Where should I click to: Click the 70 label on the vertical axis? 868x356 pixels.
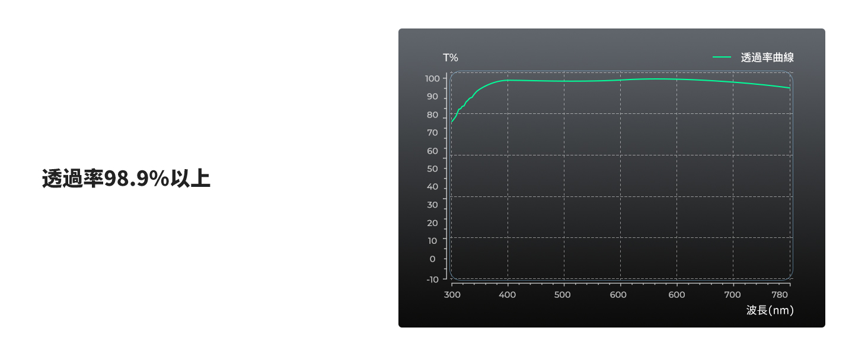coord(433,133)
